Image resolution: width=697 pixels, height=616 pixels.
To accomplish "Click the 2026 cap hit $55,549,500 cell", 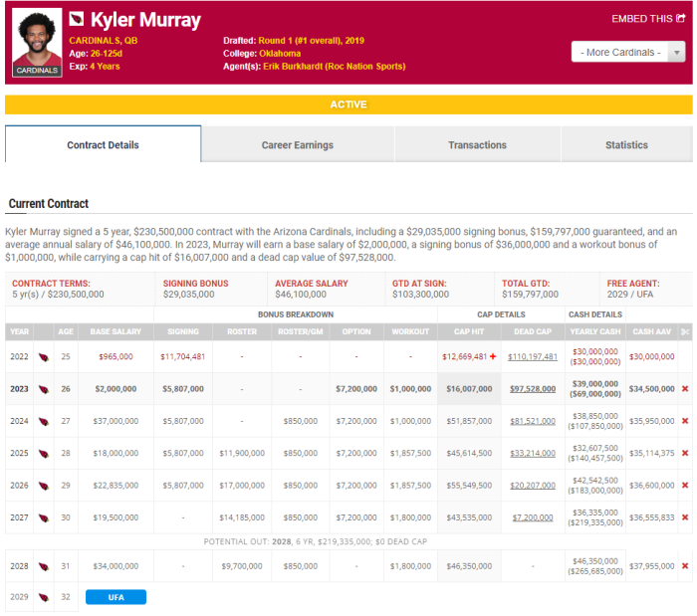I will (x=469, y=485).
